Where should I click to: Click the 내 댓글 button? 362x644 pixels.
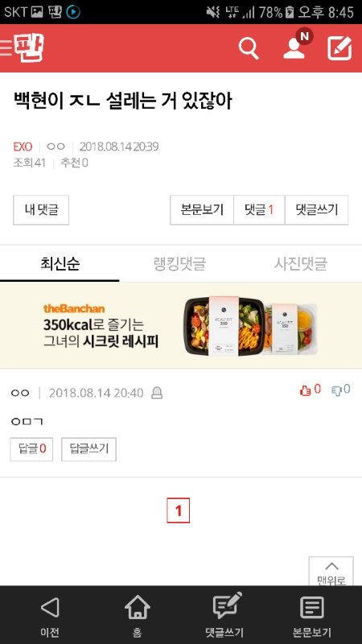(41, 210)
